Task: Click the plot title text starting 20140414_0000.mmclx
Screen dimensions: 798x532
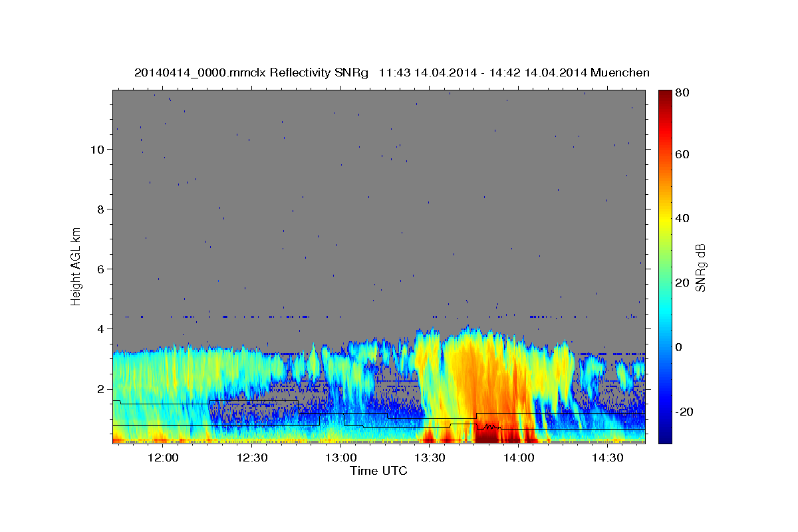Action: click(392, 72)
